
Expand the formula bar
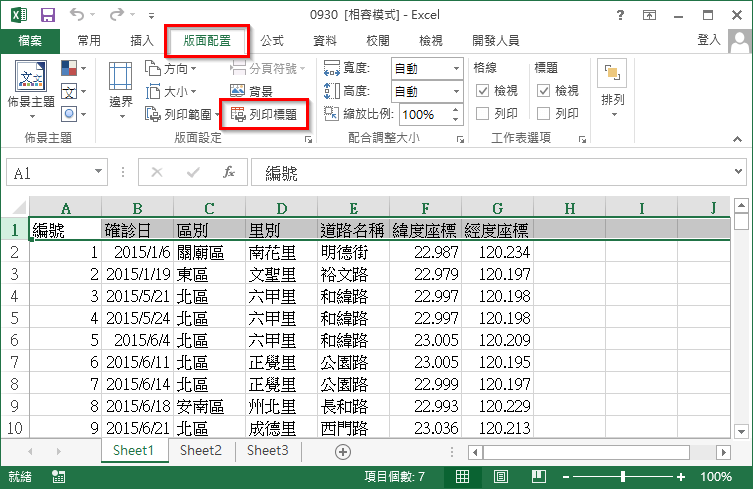click(x=738, y=171)
